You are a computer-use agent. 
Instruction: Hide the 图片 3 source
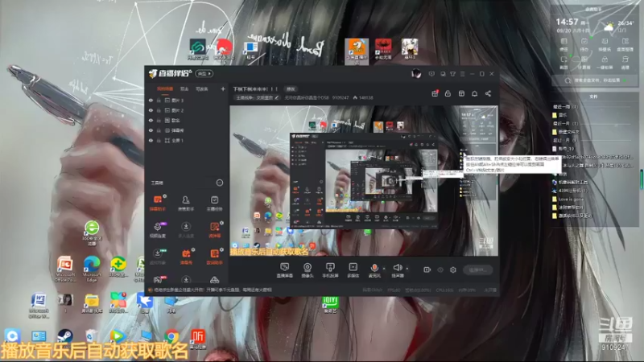click(151, 100)
